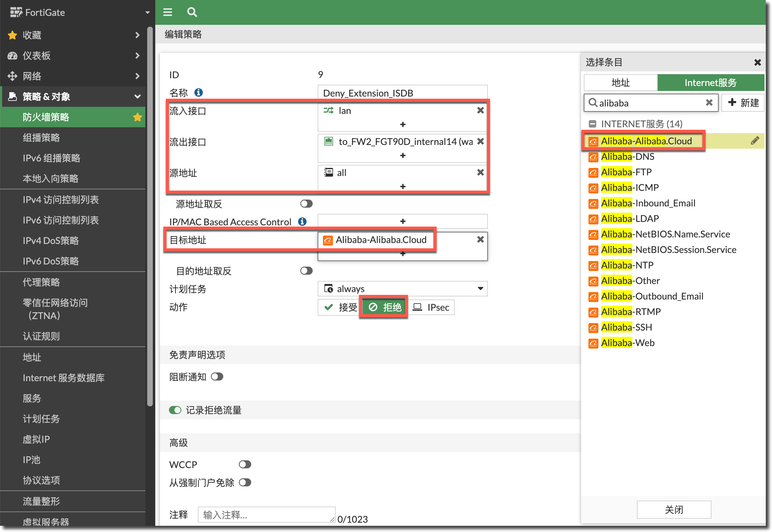Image resolution: width=772 pixels, height=532 pixels.
Task: Enable the WCCP toggle
Action: click(x=245, y=464)
